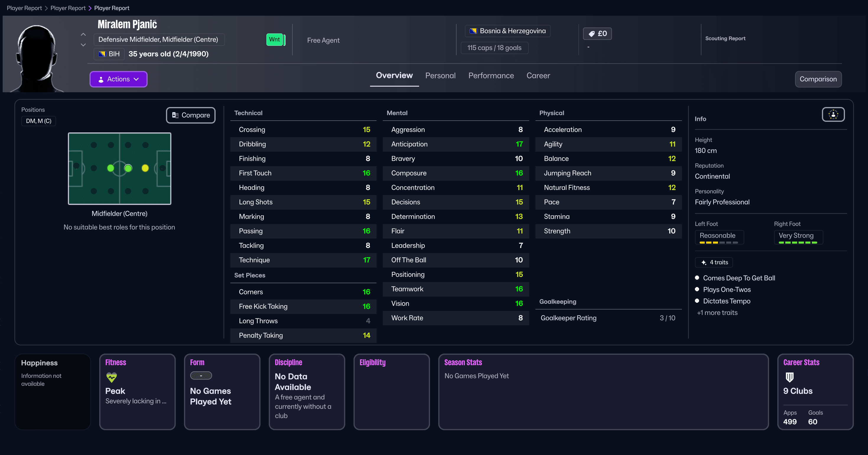The width and height of the screenshot is (868, 455).
Task: Click the BIH flag beside player age
Action: click(x=102, y=54)
